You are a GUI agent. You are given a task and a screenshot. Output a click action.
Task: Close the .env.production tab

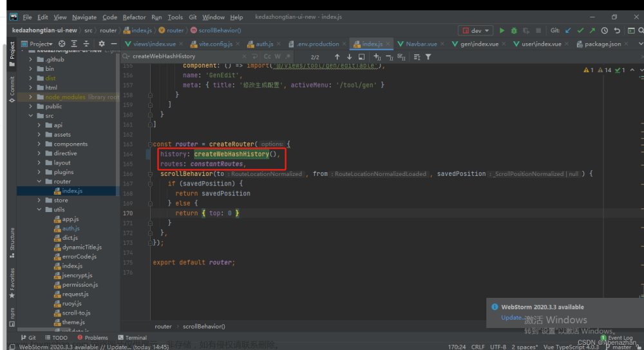click(344, 44)
